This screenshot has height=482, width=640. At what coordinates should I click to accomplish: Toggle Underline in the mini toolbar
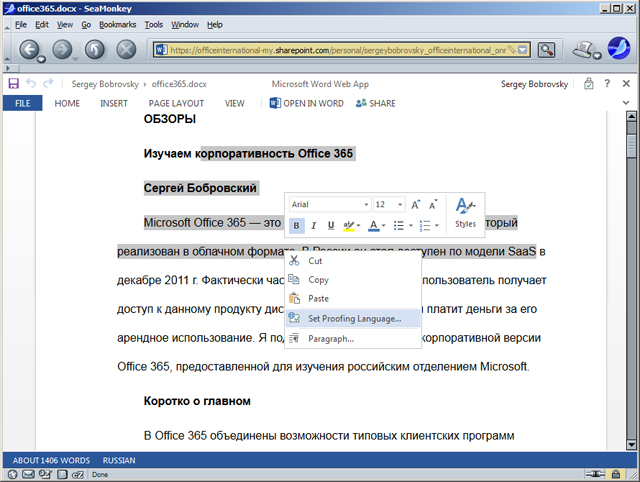(x=331, y=225)
